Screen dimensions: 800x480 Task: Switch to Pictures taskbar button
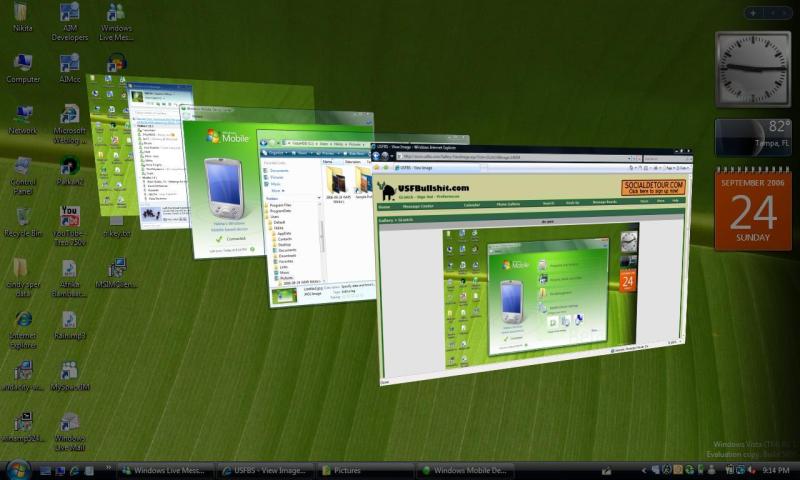click(x=365, y=470)
